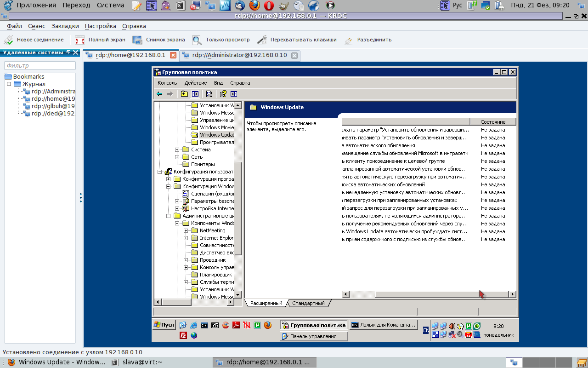Open the KRDC Настройка menu
The height and width of the screenshot is (368, 588).
[x=101, y=26]
